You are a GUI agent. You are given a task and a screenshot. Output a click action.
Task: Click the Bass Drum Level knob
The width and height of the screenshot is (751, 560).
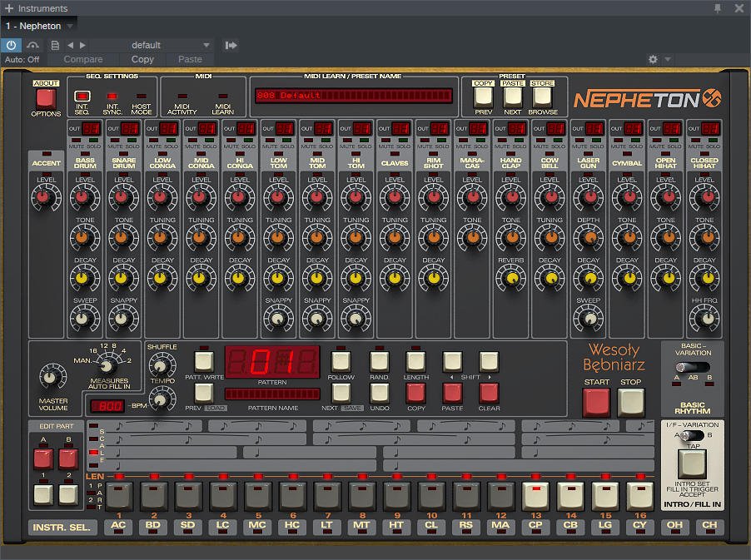[83, 197]
